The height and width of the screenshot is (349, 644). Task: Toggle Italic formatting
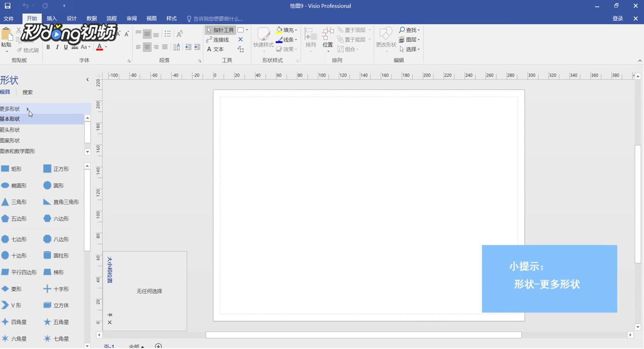57,47
